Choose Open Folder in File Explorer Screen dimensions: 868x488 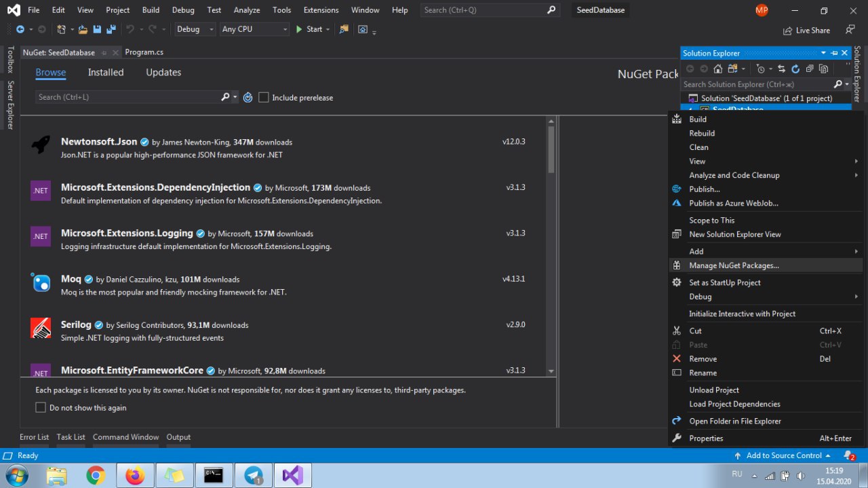tap(766, 421)
